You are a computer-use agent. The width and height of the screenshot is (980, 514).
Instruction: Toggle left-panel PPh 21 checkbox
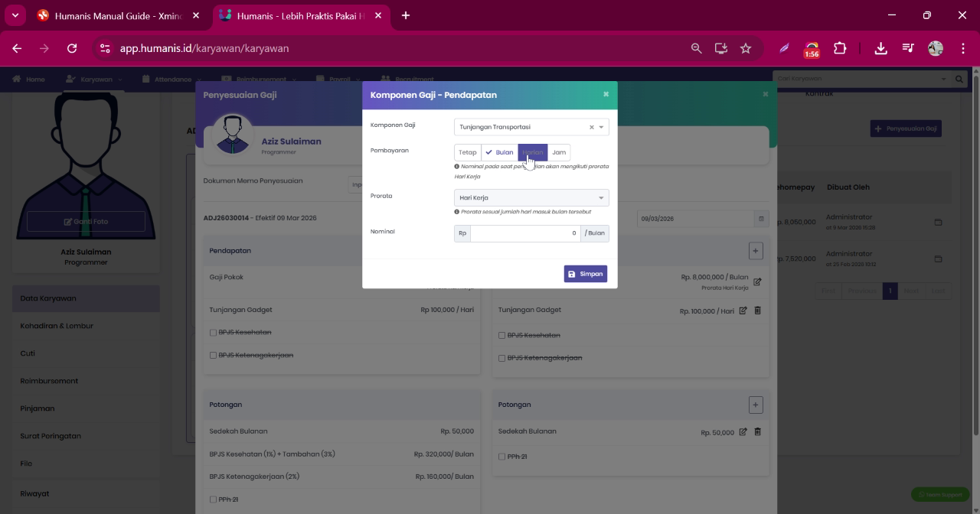(213, 499)
